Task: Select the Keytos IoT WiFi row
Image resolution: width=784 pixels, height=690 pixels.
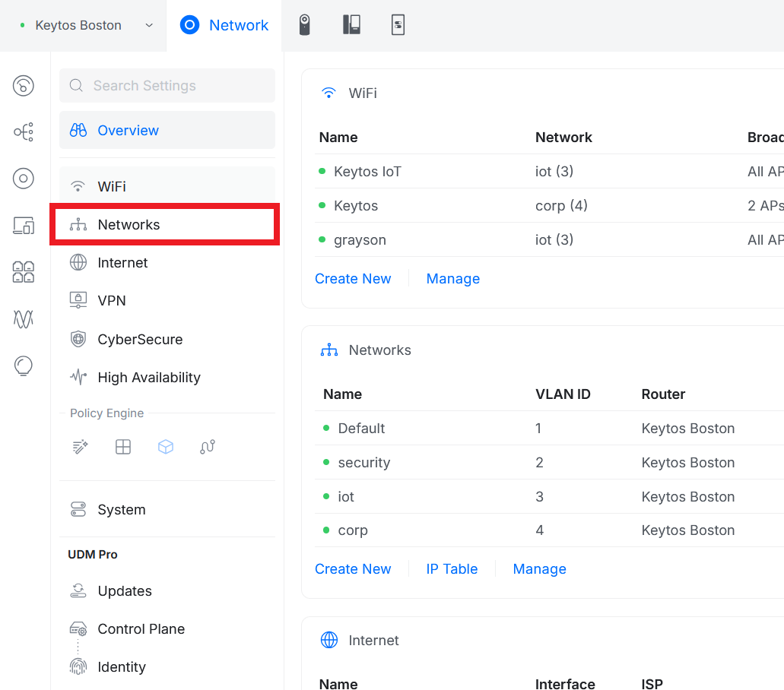Action: pyautogui.click(x=549, y=172)
